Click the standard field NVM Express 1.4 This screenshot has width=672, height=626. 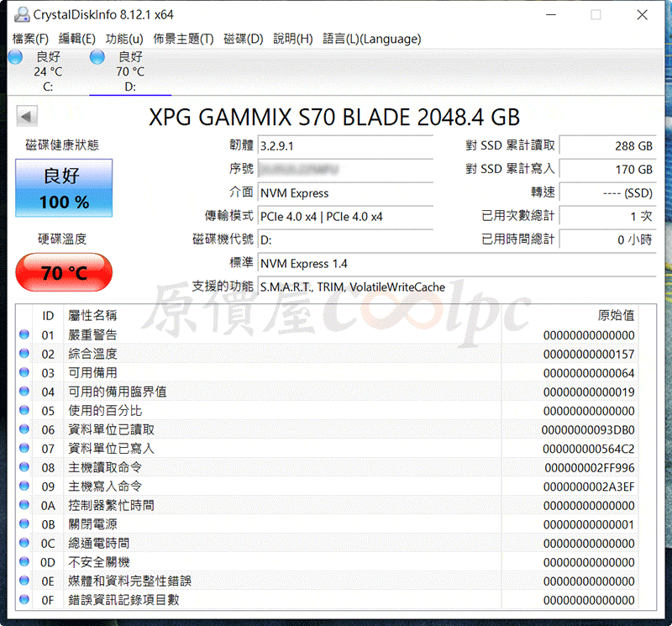(x=457, y=263)
